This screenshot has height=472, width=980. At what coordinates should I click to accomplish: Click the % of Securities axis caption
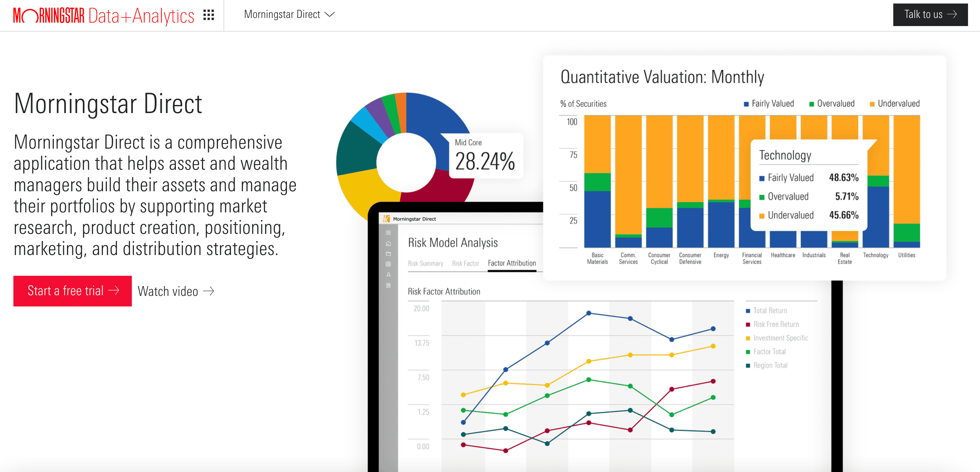tap(583, 104)
